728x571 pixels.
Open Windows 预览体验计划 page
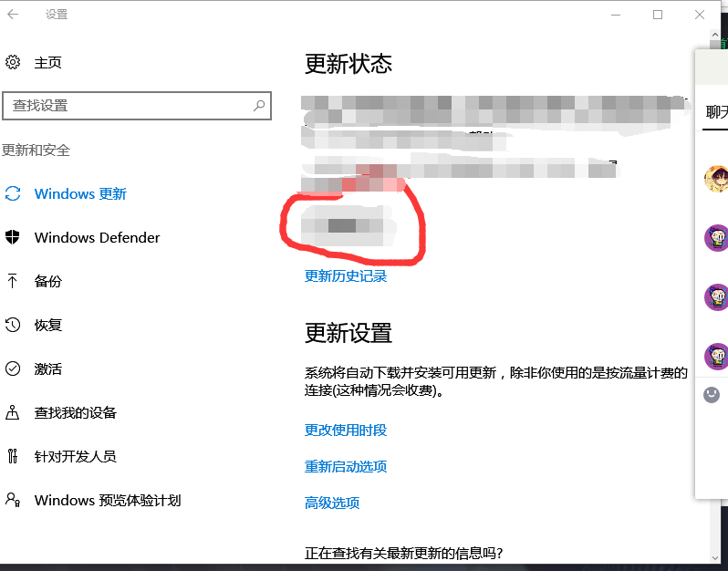click(x=108, y=500)
